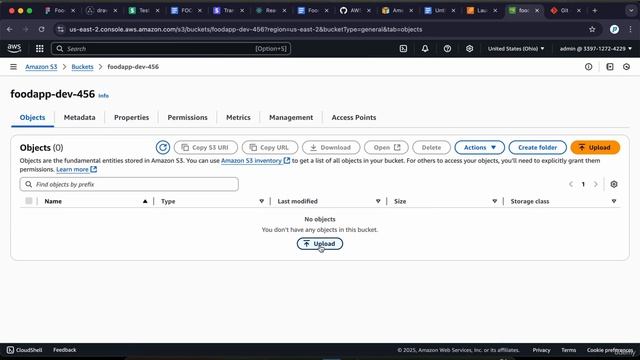Click the Download button
The width and height of the screenshot is (640, 360).
click(331, 147)
